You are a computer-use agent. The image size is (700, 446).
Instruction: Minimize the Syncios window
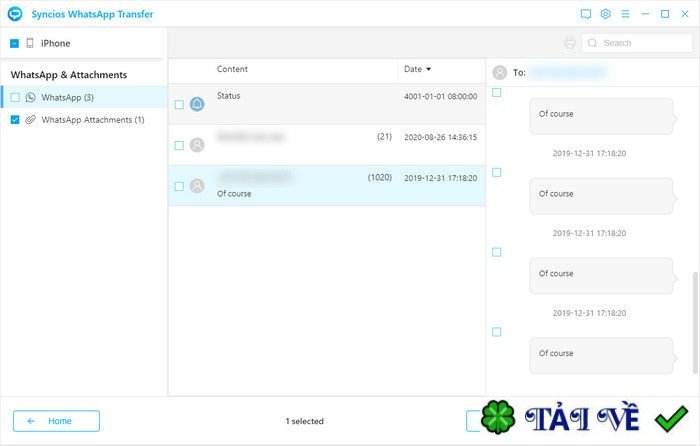pos(645,14)
